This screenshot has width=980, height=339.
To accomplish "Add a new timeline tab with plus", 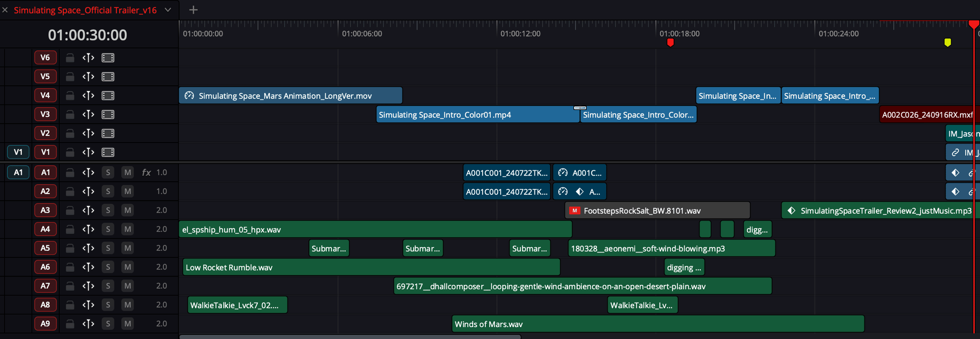I will [x=194, y=10].
